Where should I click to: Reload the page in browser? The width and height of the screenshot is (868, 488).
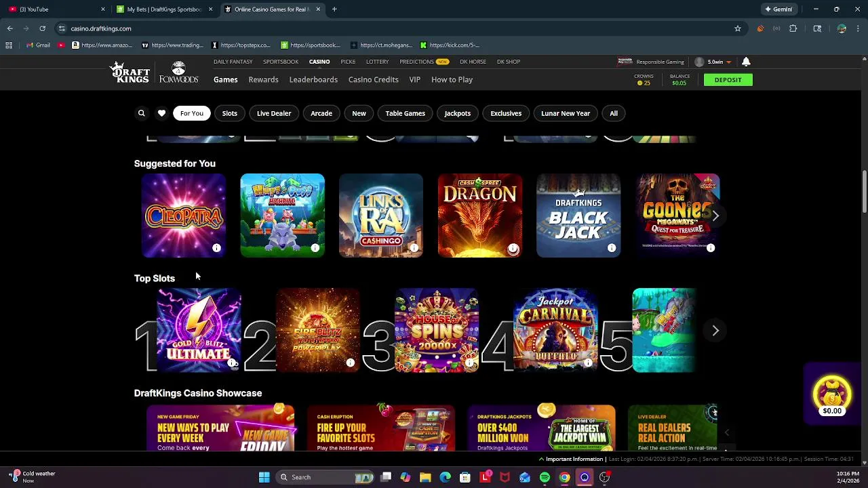pyautogui.click(x=42, y=28)
